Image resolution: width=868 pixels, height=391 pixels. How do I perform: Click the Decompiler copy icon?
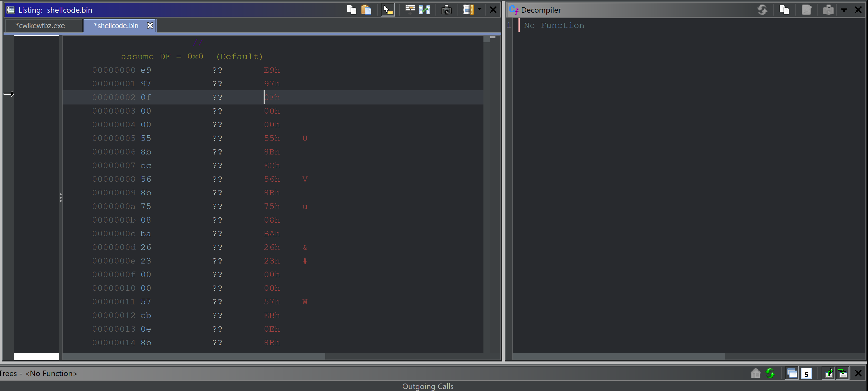point(784,10)
